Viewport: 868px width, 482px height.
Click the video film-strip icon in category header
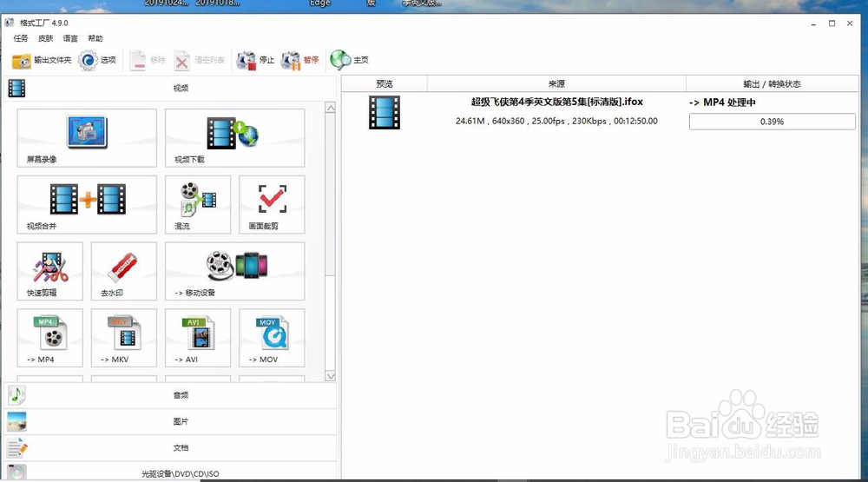(x=16, y=88)
